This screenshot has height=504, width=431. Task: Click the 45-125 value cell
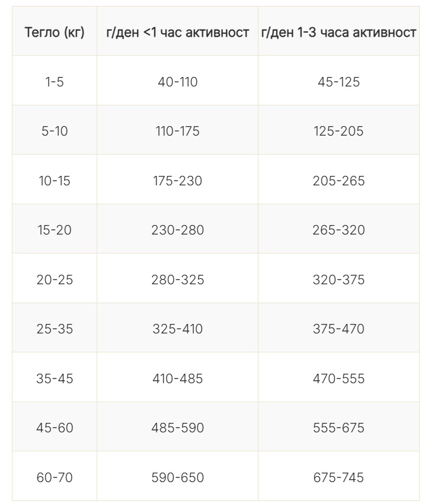tap(339, 82)
